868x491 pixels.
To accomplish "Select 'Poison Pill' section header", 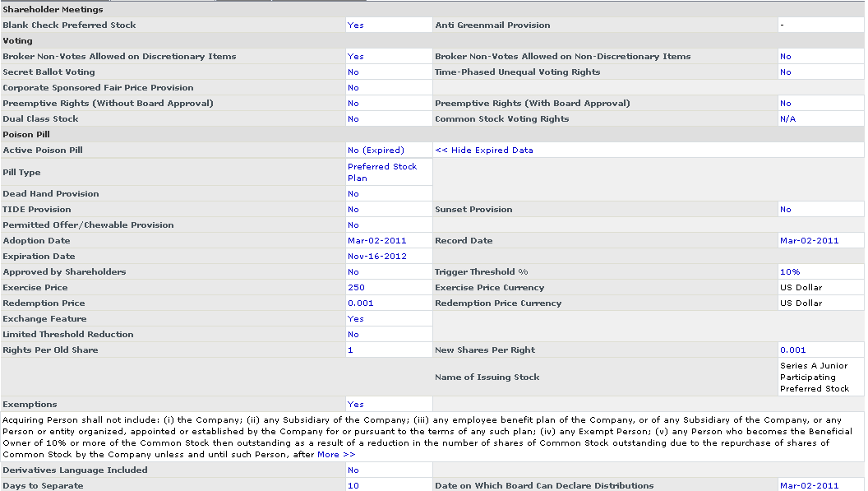I will tap(26, 135).
